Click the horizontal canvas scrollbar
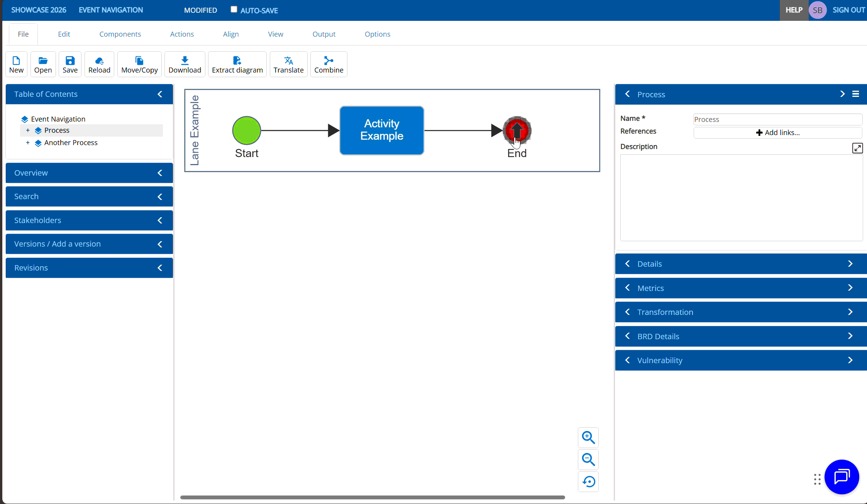867x504 pixels. 373,497
